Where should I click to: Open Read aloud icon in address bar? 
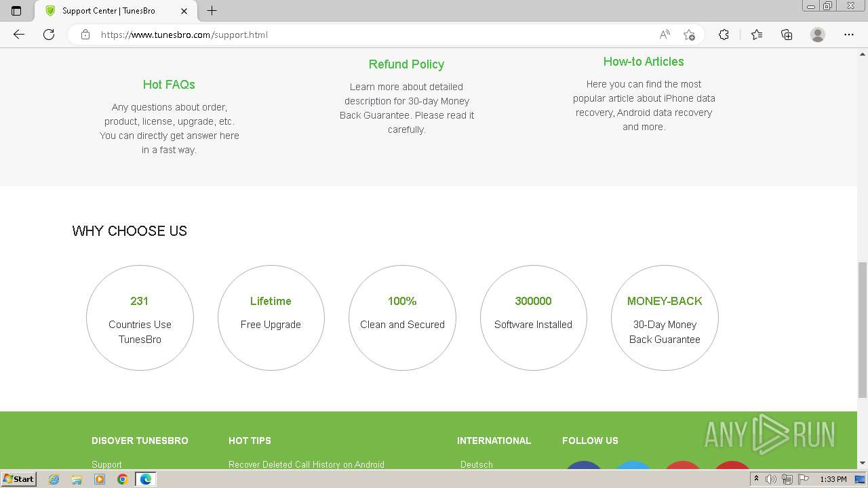[x=665, y=35]
